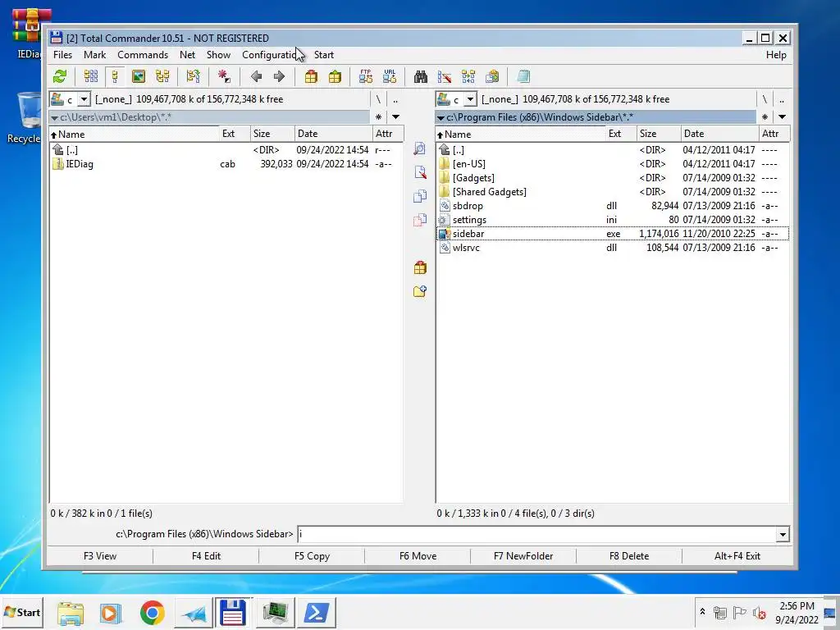
Task: Click the pack files toolbar icon
Action: pos(311,76)
